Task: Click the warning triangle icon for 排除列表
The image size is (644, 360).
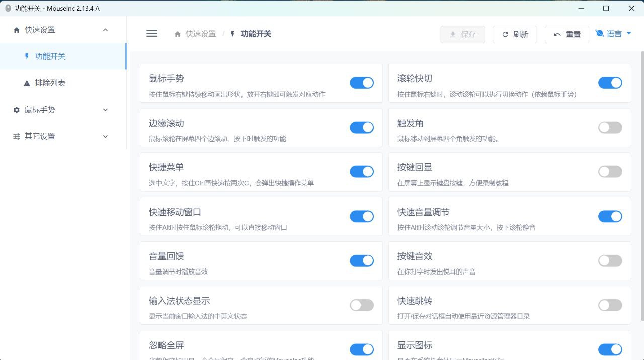Action: (x=27, y=83)
